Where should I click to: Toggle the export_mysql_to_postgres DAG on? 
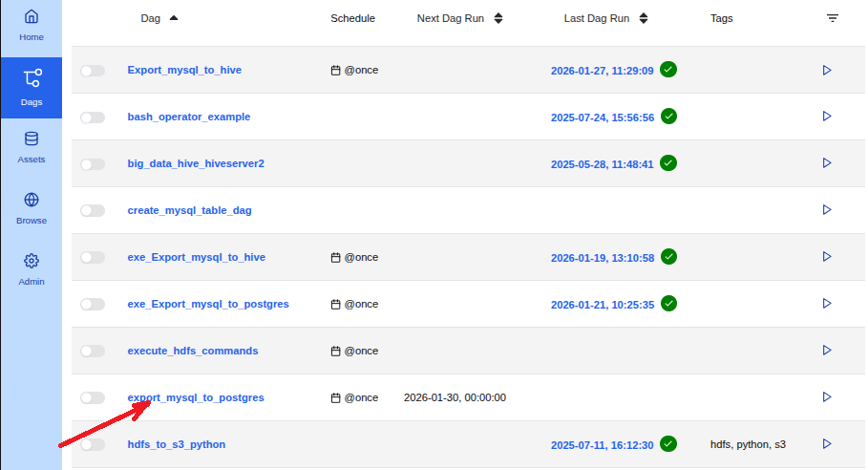pyautogui.click(x=93, y=398)
